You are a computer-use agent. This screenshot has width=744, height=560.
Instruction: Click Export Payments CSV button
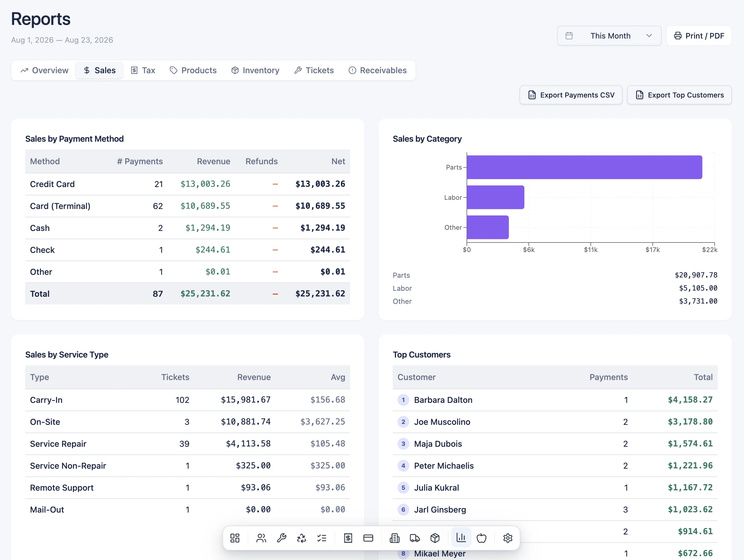[571, 95]
